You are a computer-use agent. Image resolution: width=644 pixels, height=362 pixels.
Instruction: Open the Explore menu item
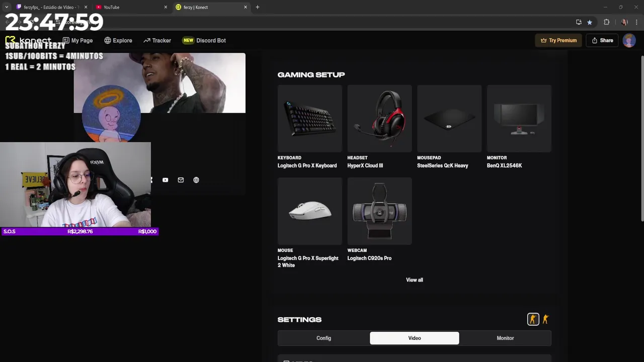[118, 40]
